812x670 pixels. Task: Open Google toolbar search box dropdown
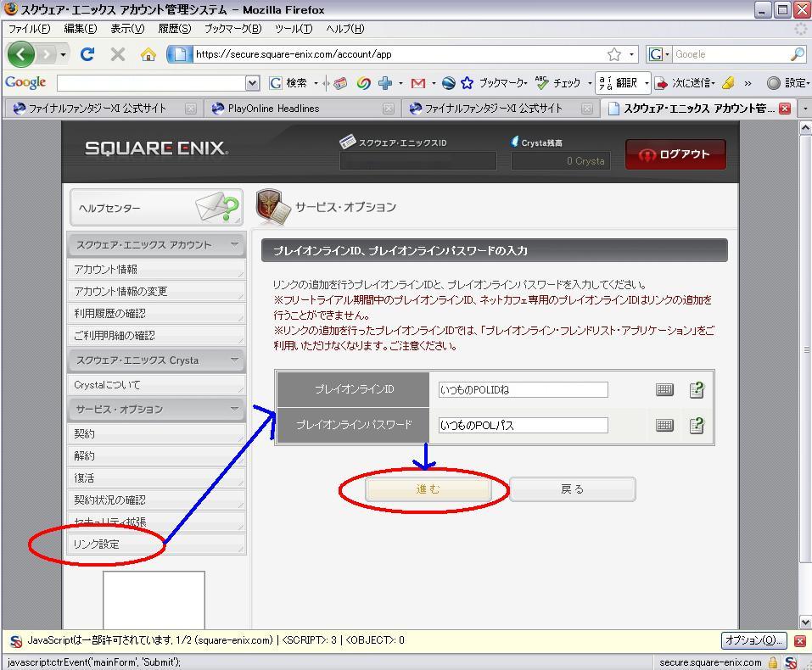coord(252,83)
